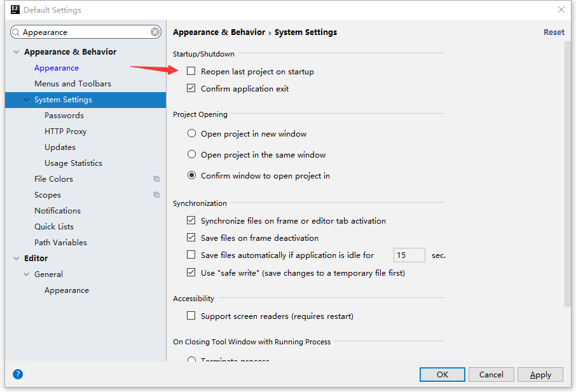Close the Default Settings dialog
Image resolution: width=576 pixels, height=392 pixels.
coord(561,10)
